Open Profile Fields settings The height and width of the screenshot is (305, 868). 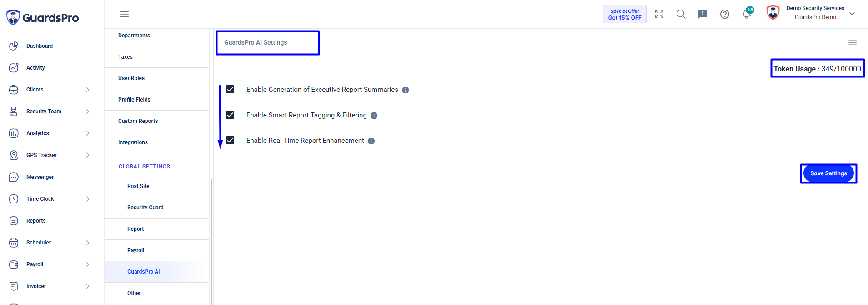pos(157,100)
